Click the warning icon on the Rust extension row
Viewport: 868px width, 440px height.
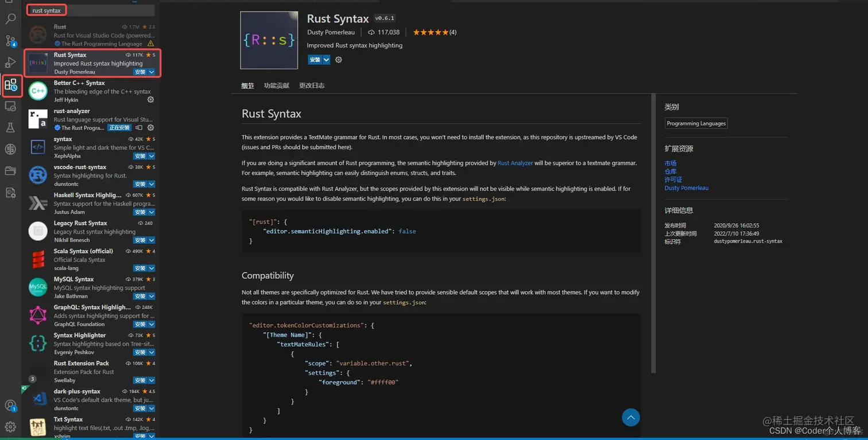pyautogui.click(x=150, y=44)
